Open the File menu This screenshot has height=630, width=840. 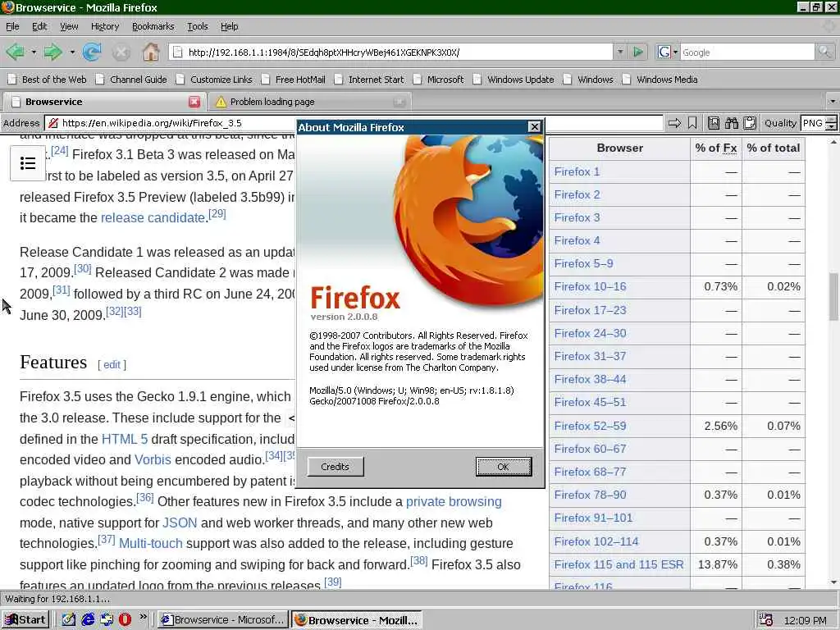tap(12, 26)
